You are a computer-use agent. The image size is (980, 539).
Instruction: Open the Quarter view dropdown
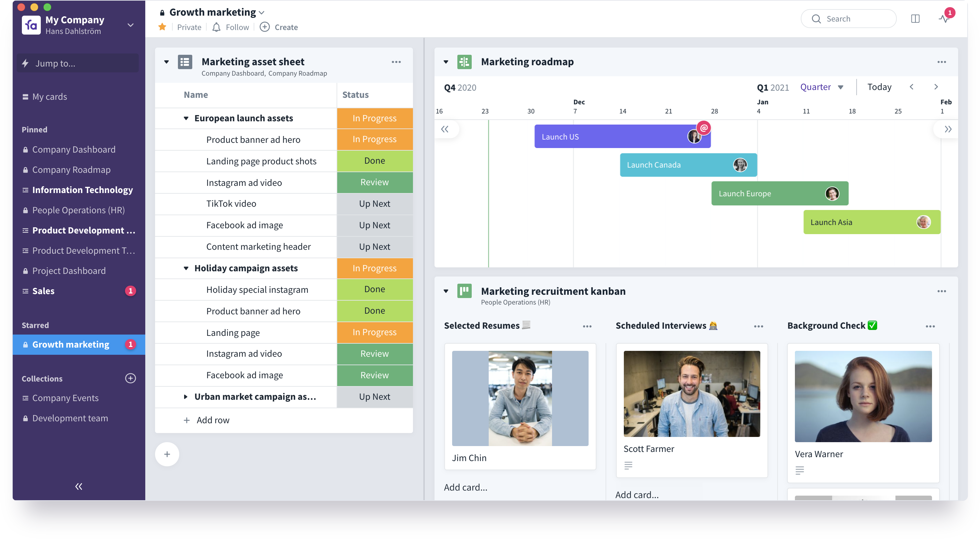[822, 87]
